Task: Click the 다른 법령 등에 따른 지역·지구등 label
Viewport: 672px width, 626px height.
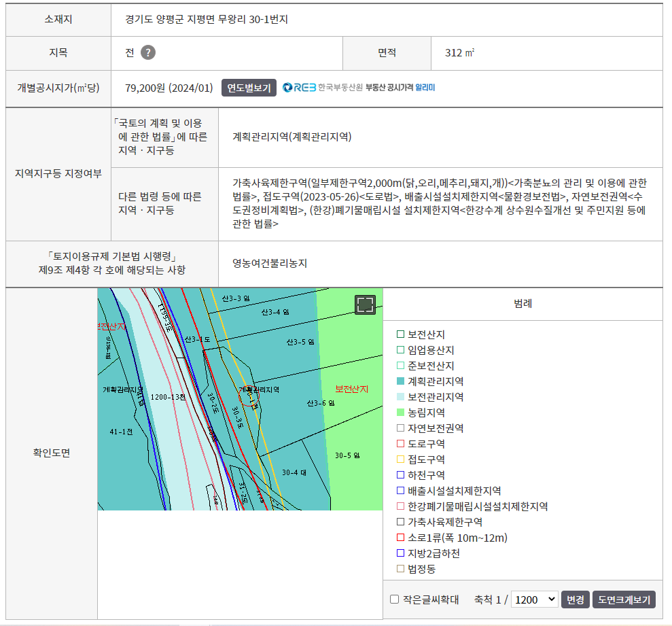Action: click(160, 203)
